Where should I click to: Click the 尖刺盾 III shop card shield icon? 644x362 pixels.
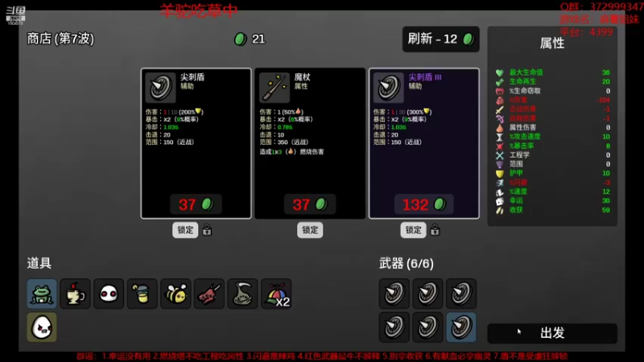[389, 88]
